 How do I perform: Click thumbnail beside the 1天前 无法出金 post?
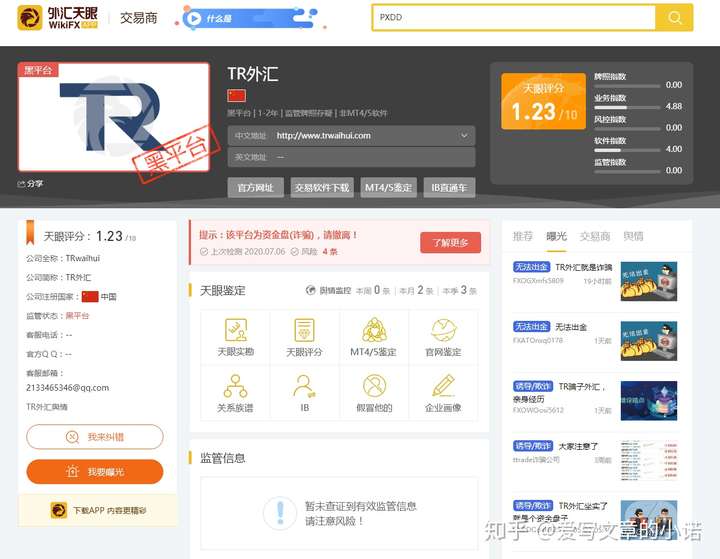(649, 341)
